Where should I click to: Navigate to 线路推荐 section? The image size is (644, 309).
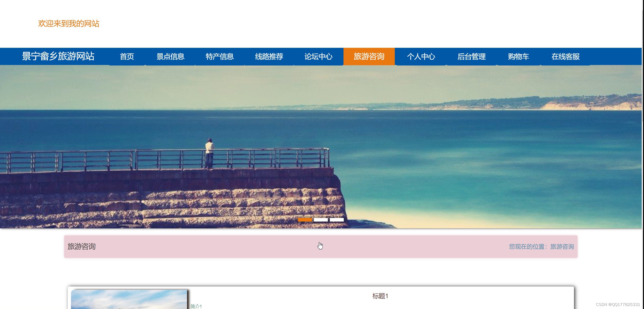point(269,56)
